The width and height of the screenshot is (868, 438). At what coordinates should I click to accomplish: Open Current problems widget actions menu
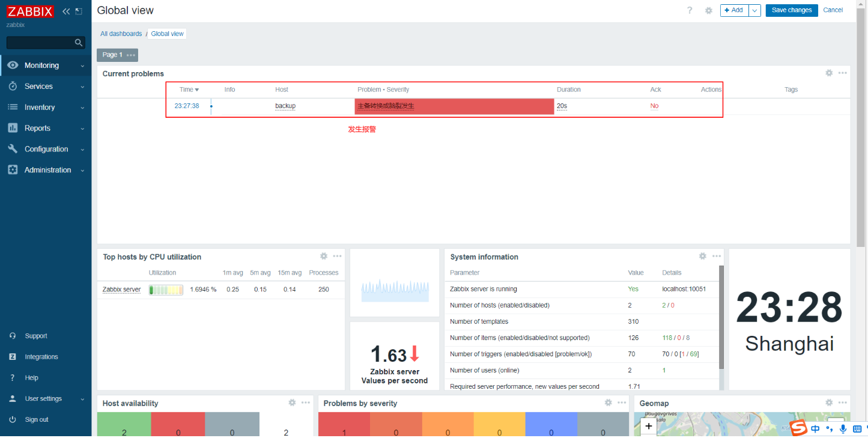(x=843, y=73)
